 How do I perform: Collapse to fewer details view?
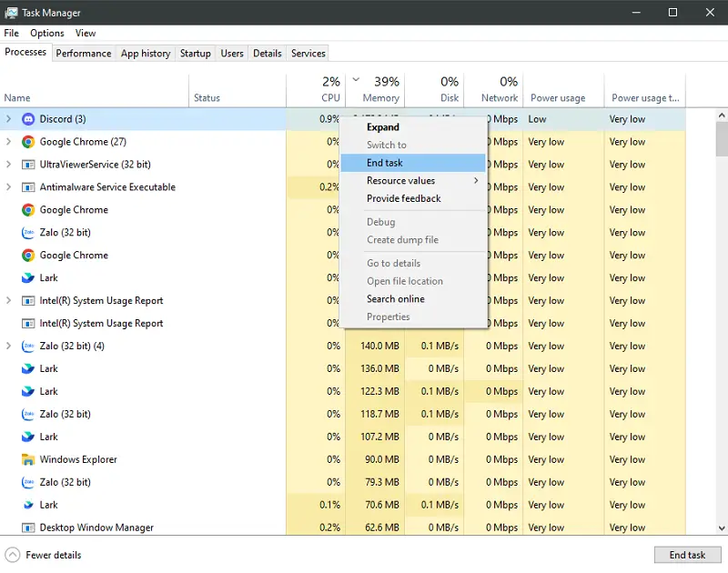pos(43,555)
